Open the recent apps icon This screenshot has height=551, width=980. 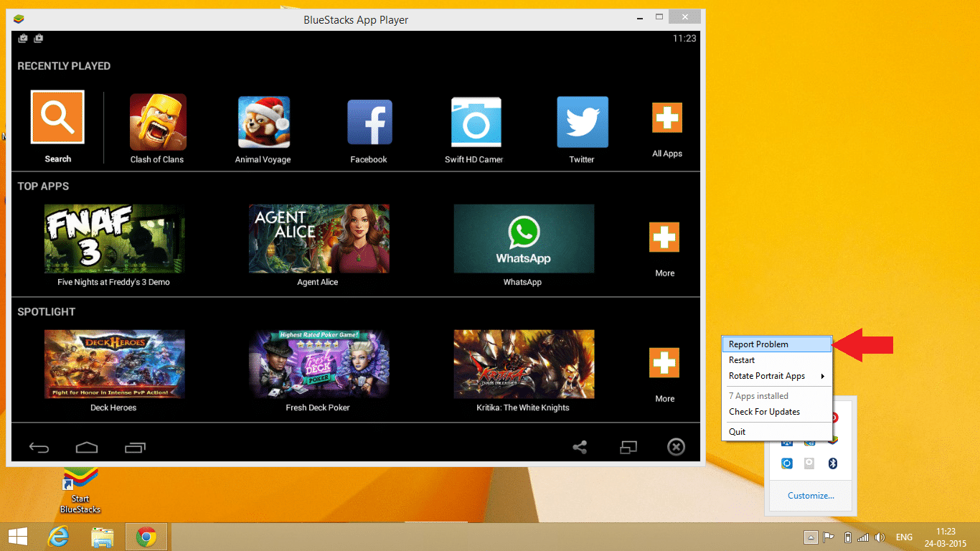135,448
